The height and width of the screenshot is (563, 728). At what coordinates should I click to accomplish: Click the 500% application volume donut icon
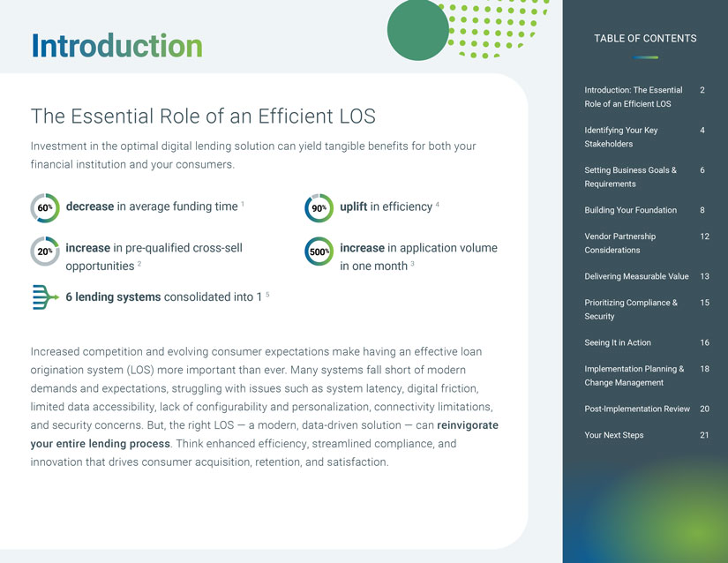click(x=319, y=251)
